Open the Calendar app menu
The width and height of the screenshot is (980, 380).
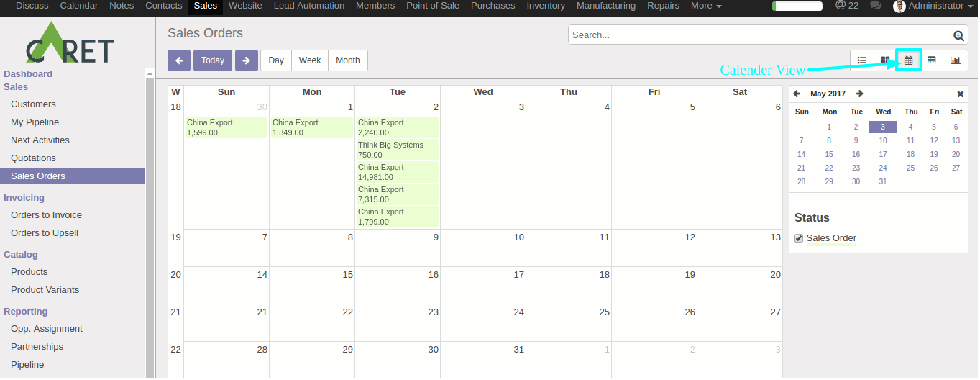[79, 6]
